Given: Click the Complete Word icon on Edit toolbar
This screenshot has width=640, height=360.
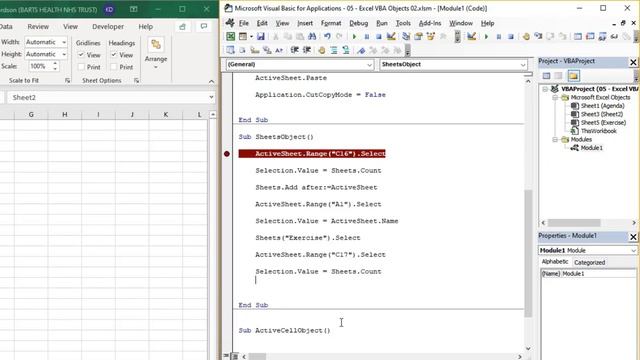Looking at the screenshot, I should point(279,50).
